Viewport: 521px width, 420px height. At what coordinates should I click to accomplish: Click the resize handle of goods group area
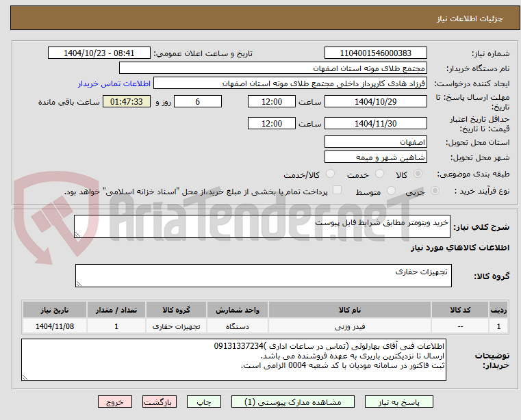coord(79,284)
